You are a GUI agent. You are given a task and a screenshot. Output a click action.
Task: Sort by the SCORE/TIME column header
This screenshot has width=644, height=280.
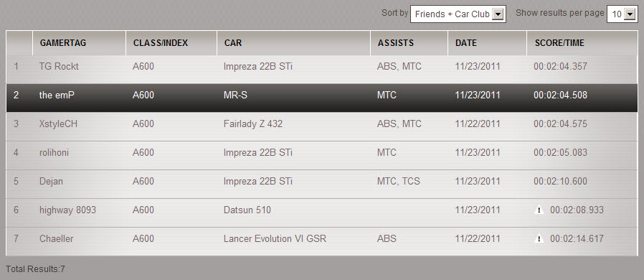click(559, 43)
